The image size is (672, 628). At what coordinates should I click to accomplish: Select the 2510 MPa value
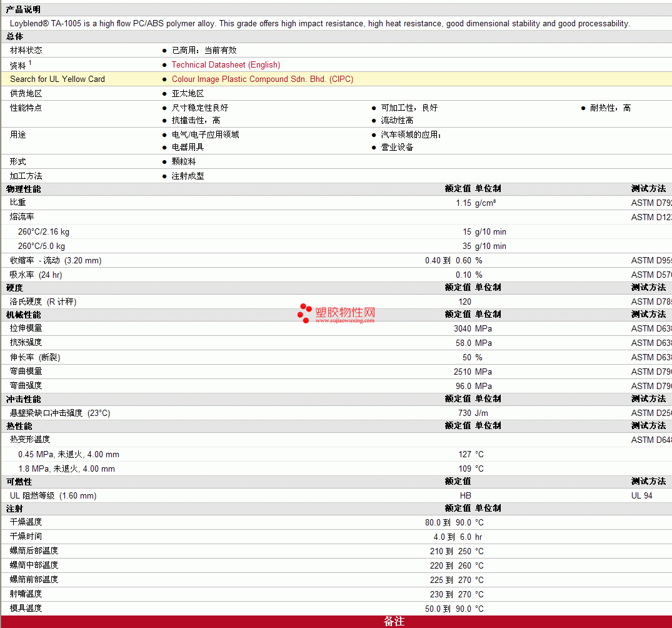point(473,372)
